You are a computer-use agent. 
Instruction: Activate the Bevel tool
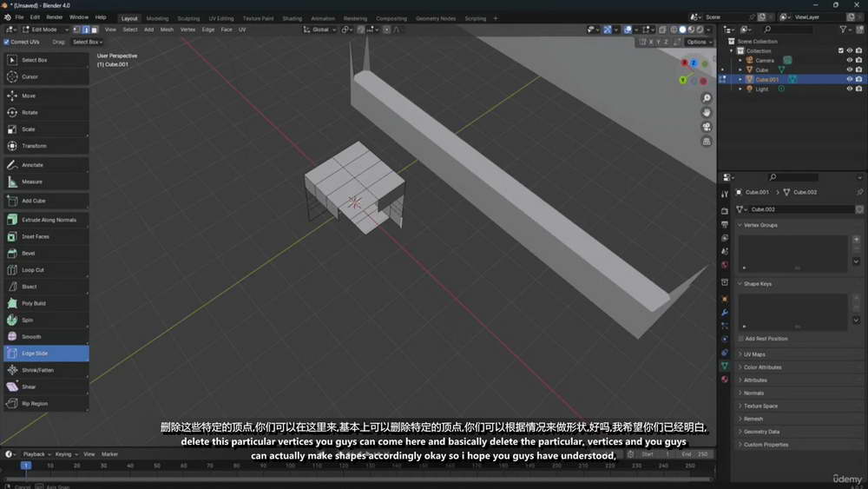click(x=46, y=253)
